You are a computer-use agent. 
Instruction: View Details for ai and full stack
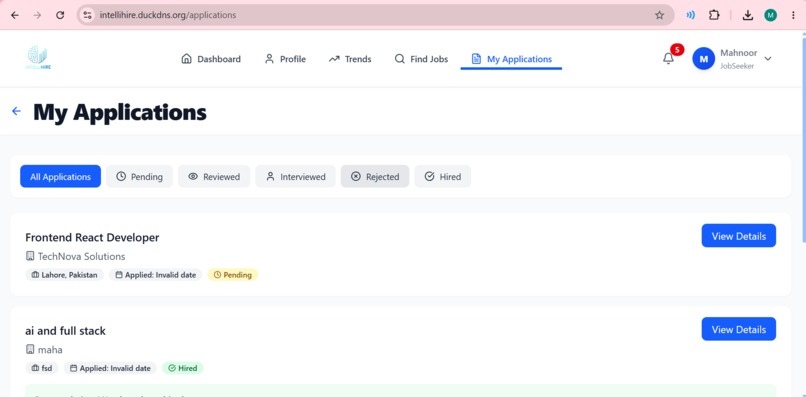[739, 329]
